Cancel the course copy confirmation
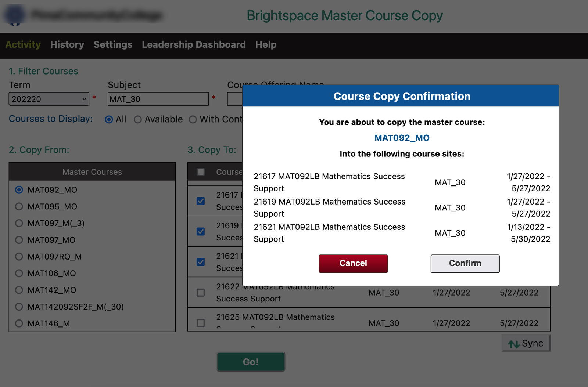This screenshot has width=588, height=387. (x=353, y=263)
